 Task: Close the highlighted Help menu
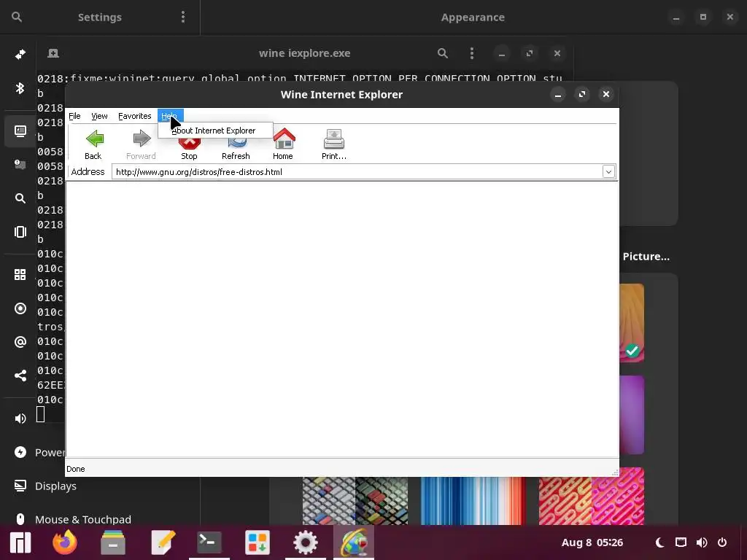[x=170, y=116]
